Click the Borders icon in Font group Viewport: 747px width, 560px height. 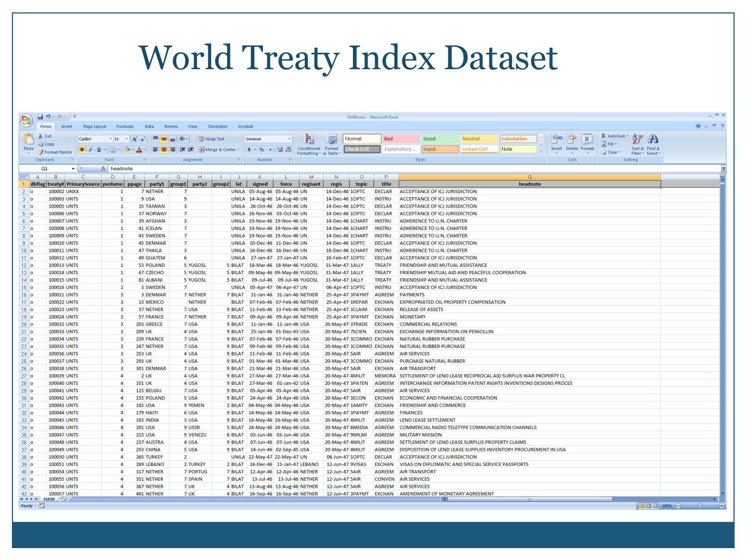click(113, 150)
